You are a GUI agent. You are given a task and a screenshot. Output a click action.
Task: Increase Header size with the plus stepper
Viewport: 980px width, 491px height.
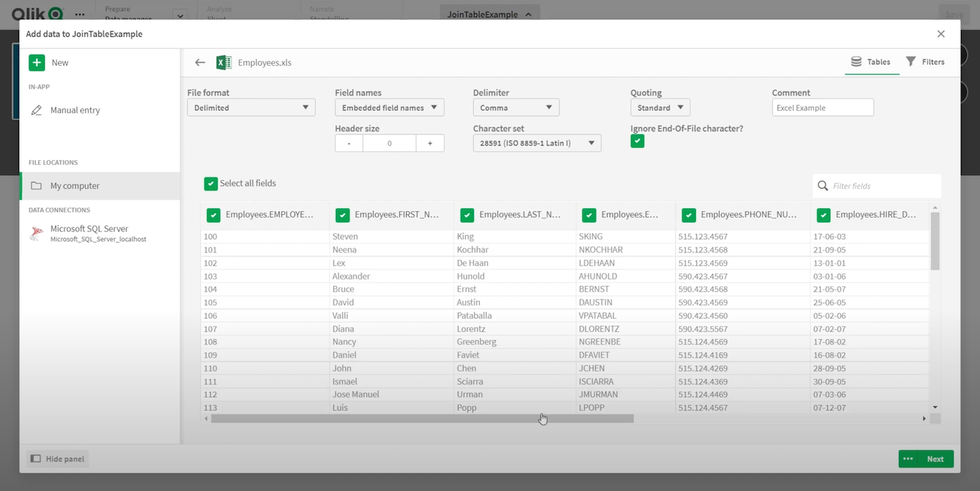tap(429, 143)
